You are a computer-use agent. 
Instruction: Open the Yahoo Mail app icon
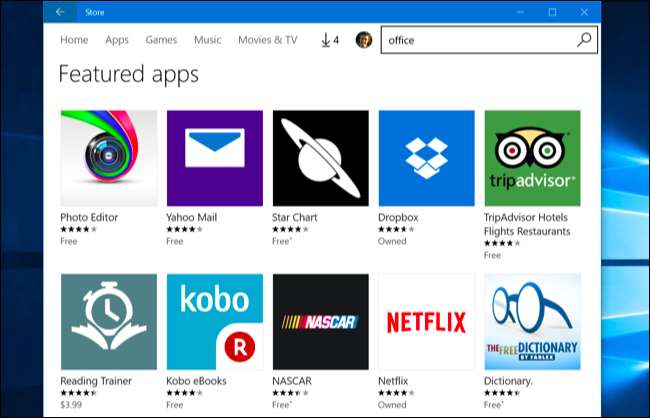coord(214,158)
